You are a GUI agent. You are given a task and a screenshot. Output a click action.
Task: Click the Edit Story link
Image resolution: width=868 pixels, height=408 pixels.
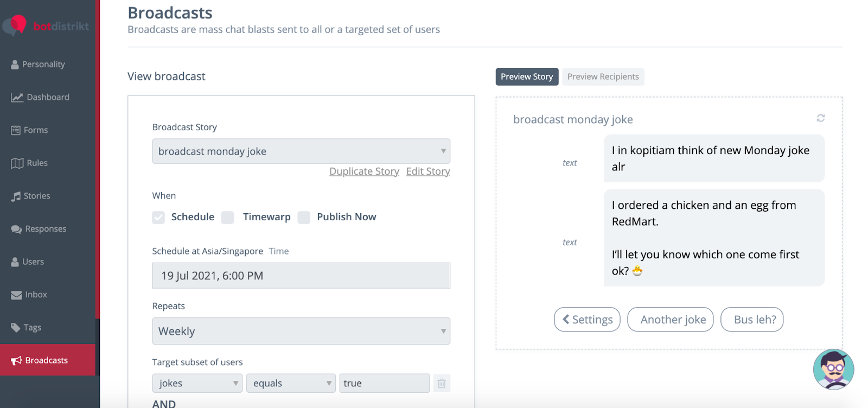point(428,171)
